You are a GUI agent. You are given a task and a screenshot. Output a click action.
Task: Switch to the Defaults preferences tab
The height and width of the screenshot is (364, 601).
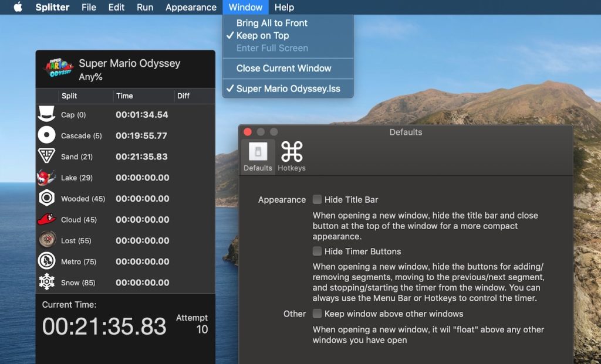click(x=258, y=157)
